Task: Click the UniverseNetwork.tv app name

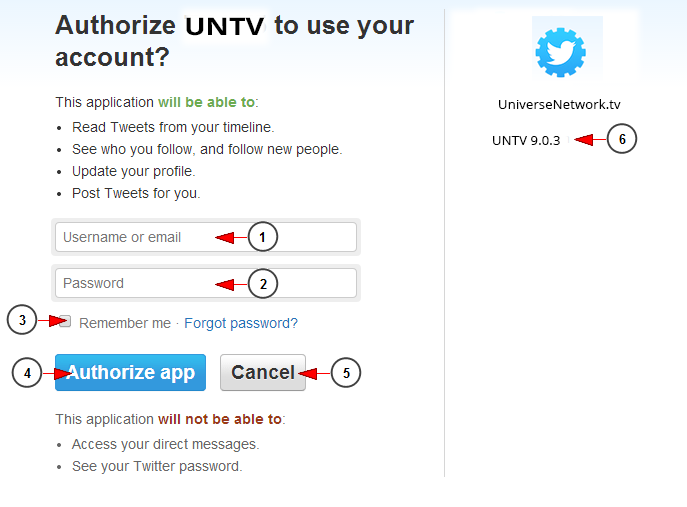Action: point(559,104)
